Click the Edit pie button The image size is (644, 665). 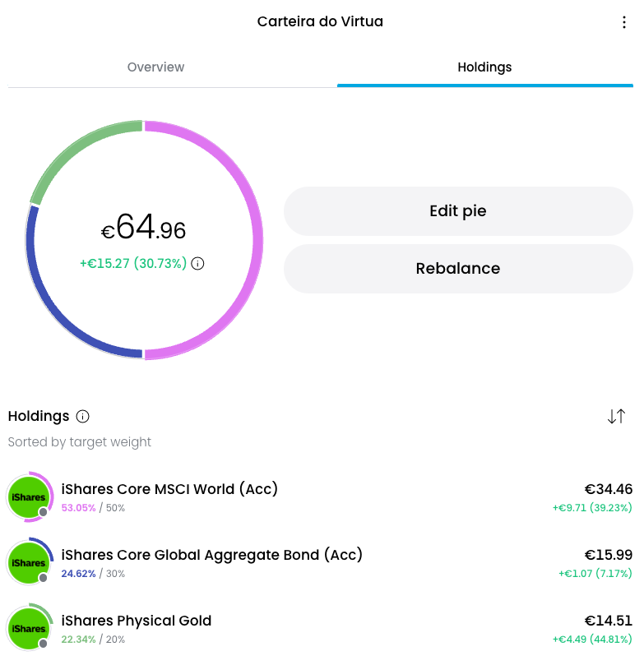(458, 211)
